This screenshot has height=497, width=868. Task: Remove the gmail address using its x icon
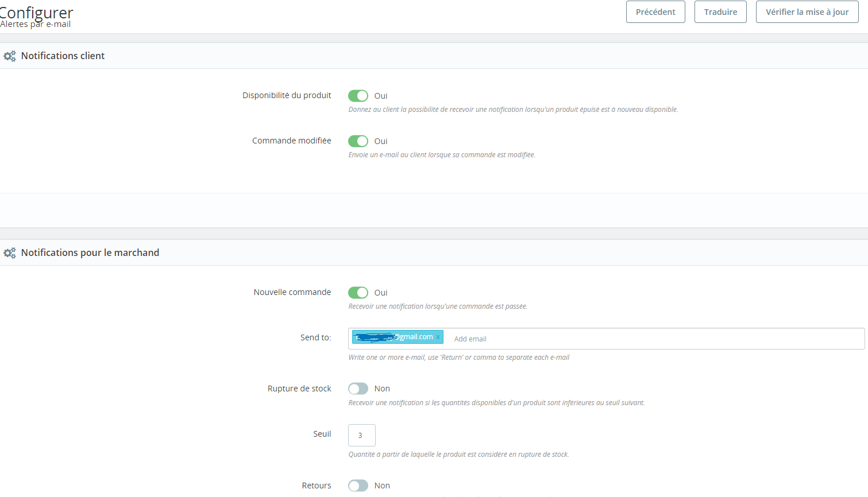[437, 337]
